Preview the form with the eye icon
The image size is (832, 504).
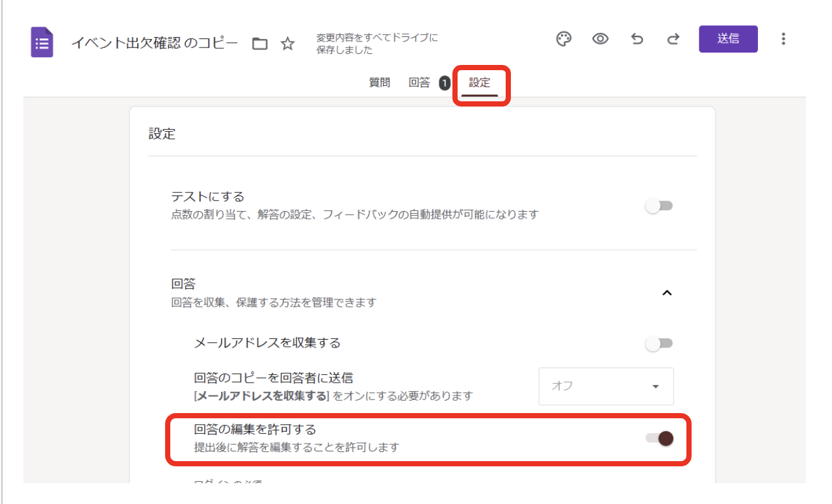tap(600, 39)
